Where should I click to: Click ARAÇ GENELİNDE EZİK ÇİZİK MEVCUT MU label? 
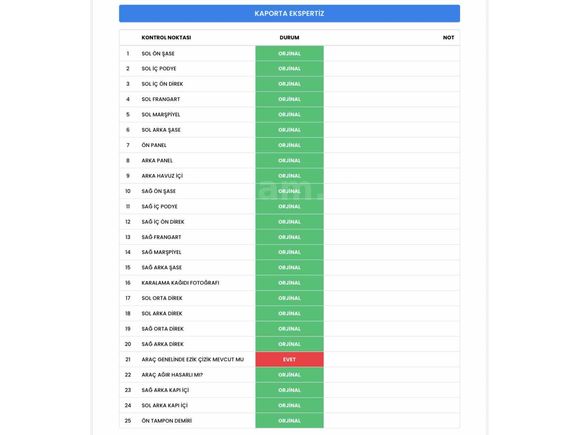192,359
